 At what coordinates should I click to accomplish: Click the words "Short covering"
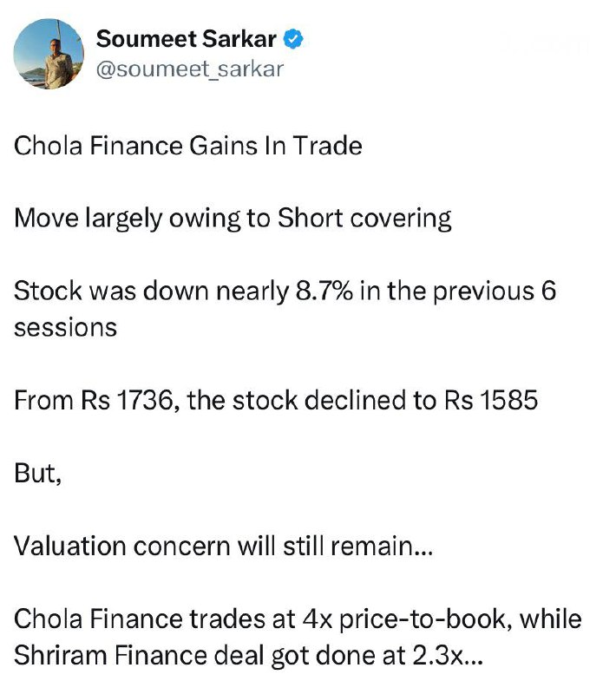tap(364, 217)
